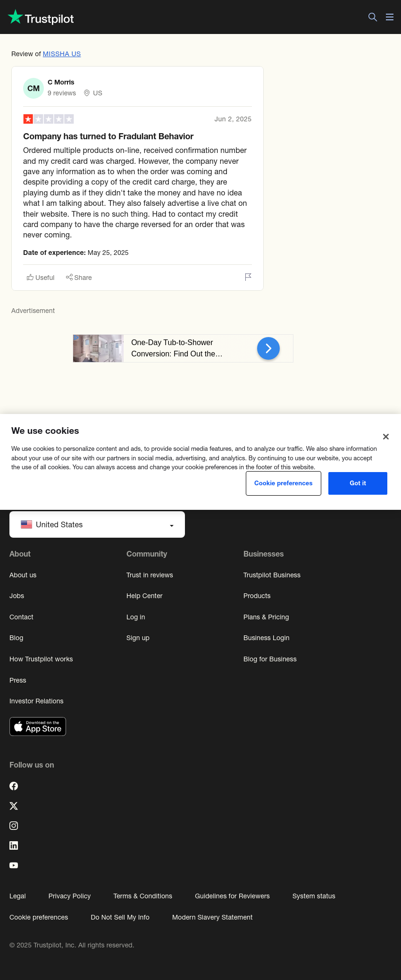Open the tub-to-shower ad thumbnail

pos(98,348)
